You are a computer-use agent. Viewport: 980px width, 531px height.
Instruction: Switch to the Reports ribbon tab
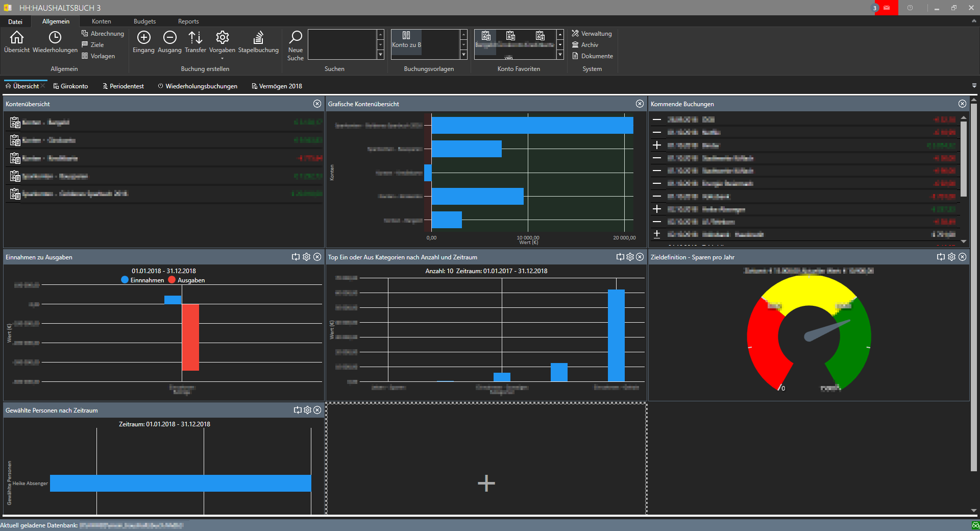[x=188, y=21]
